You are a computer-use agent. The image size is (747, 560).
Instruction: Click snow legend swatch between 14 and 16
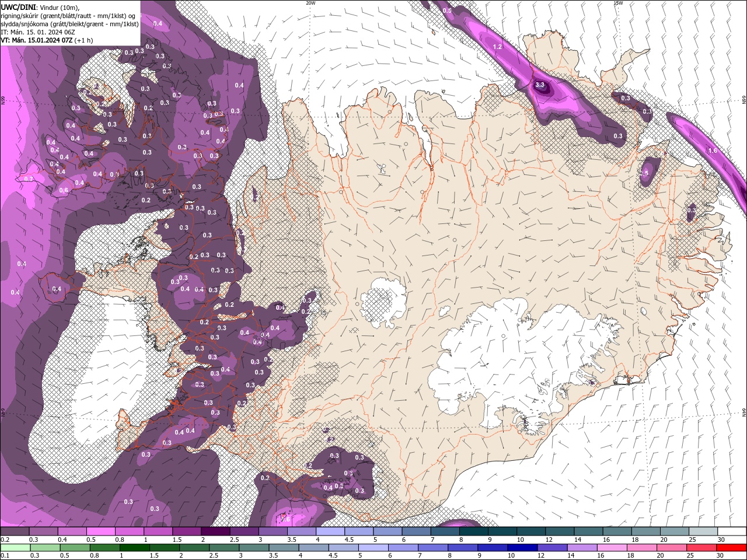point(588,531)
